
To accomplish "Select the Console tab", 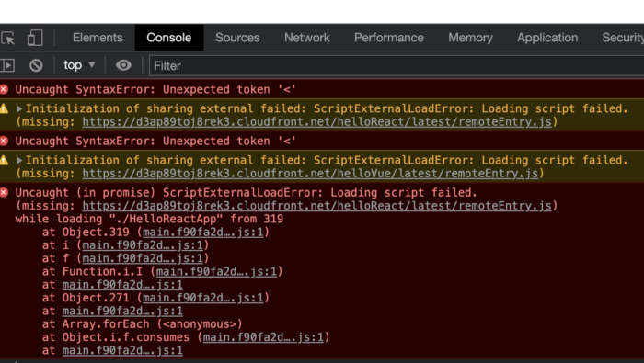I will tap(168, 38).
